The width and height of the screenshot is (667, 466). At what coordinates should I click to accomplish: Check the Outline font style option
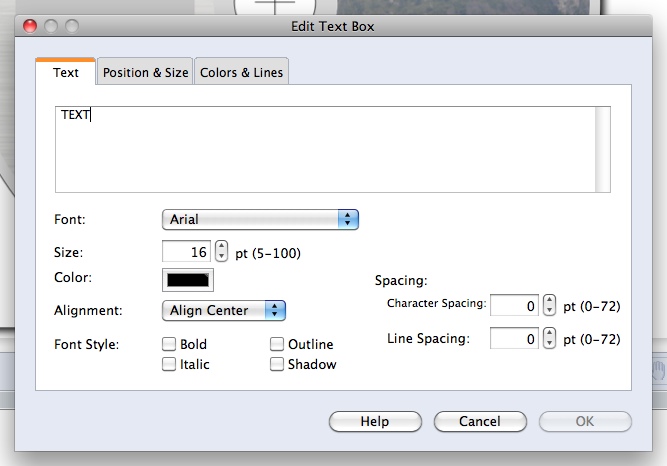click(x=277, y=344)
